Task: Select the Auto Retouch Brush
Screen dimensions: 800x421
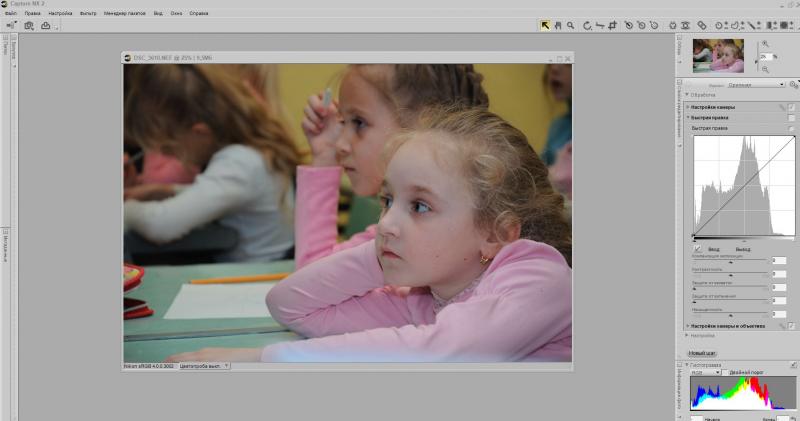Action: 702,25
